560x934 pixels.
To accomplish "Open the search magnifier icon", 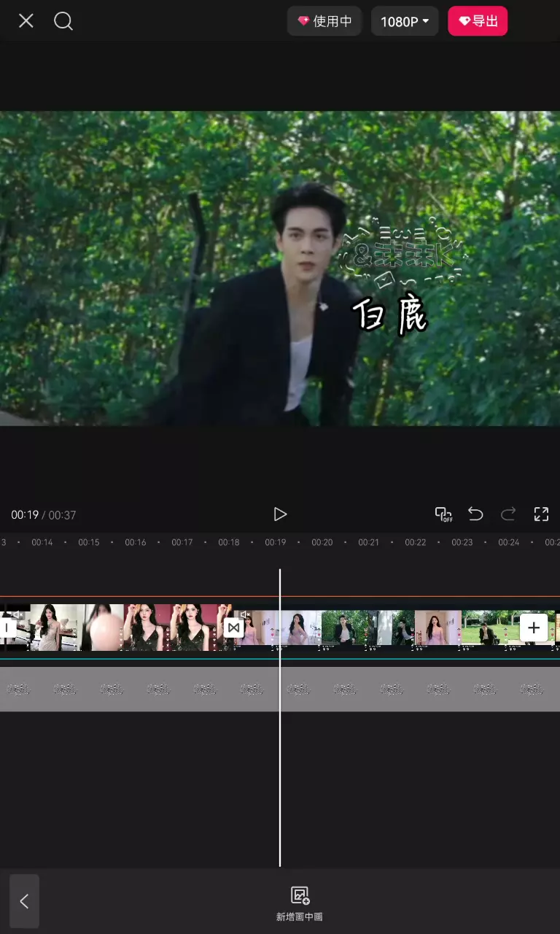I will point(63,21).
